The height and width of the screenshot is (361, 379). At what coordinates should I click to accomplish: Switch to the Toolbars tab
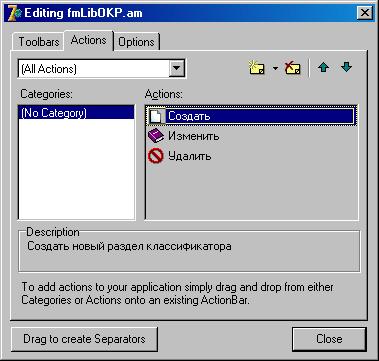pos(39,42)
